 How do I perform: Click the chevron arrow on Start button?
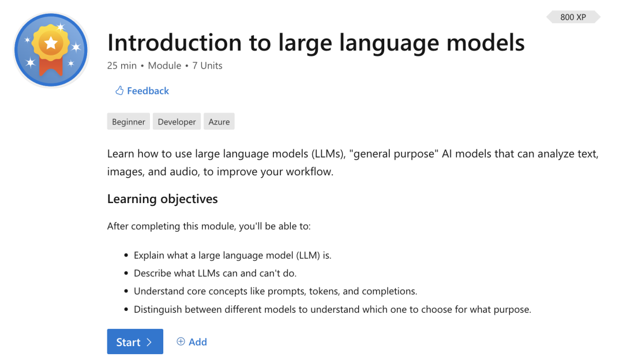click(x=149, y=342)
